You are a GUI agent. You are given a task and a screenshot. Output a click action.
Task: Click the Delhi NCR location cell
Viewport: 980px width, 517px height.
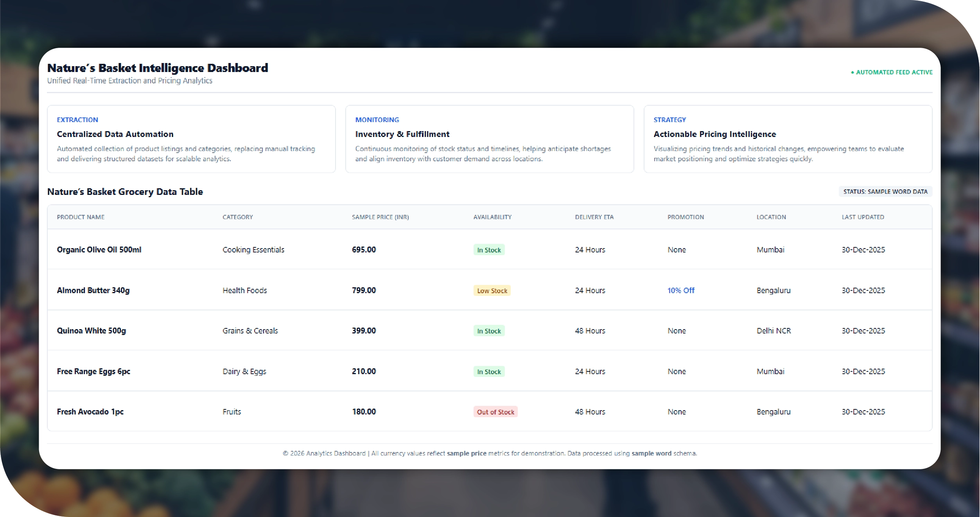coord(773,331)
